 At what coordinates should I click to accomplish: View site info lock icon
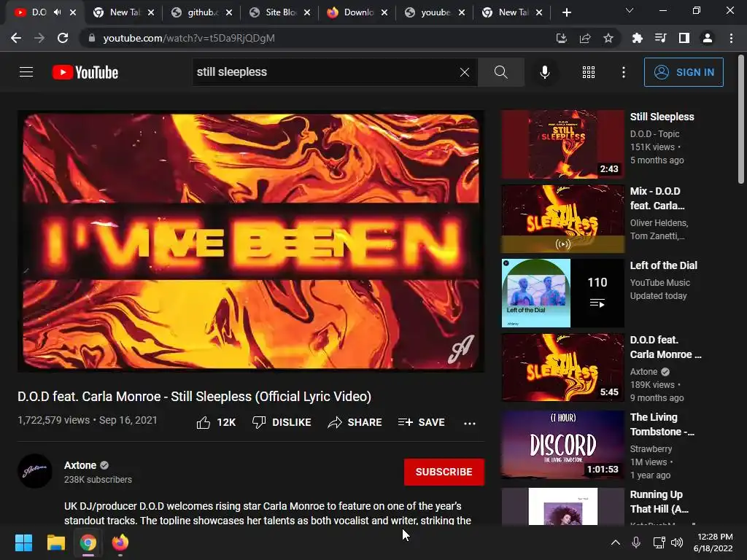point(92,38)
